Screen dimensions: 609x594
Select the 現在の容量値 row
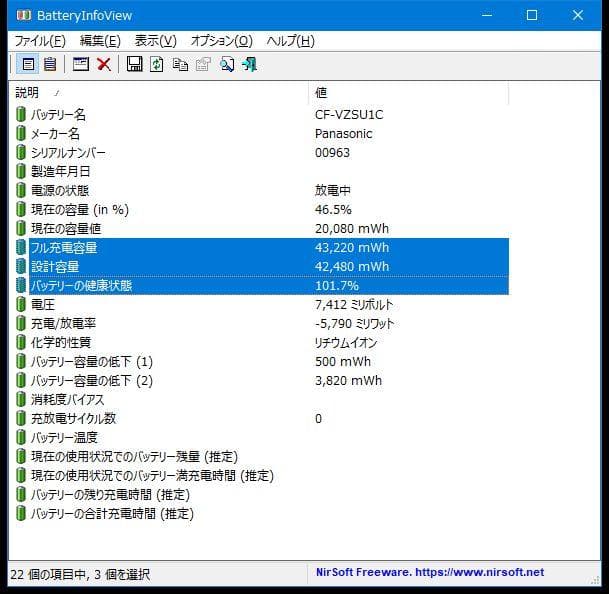coord(262,228)
